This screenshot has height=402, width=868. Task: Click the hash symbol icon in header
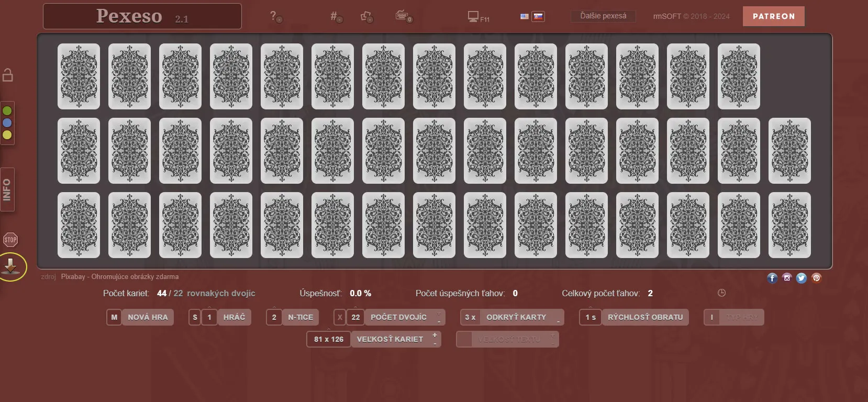(335, 17)
